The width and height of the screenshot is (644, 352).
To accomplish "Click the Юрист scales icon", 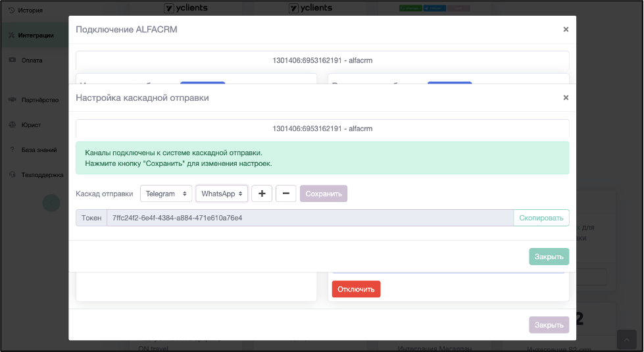I will click(12, 124).
